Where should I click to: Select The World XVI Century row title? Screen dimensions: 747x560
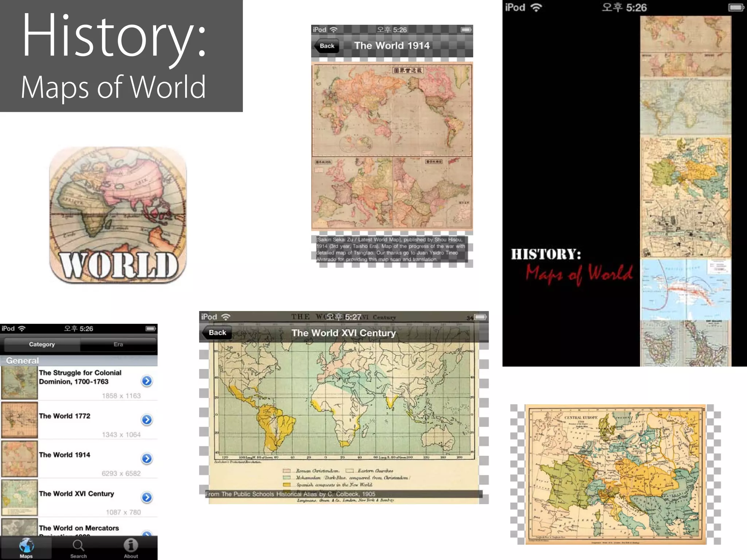tap(77, 494)
